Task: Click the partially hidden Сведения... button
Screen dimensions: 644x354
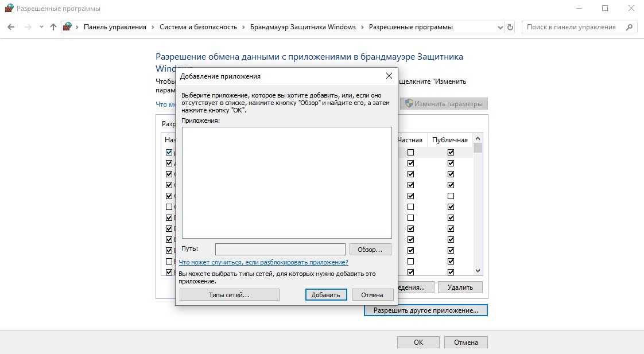Action: click(416, 287)
